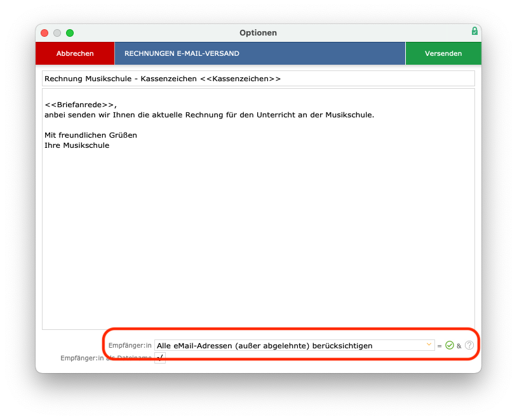Click the 'Optionen' window title
The width and height of the screenshot is (517, 420).
tap(258, 33)
